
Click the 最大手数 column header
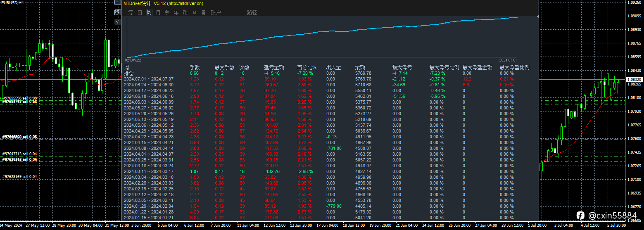[224, 67]
